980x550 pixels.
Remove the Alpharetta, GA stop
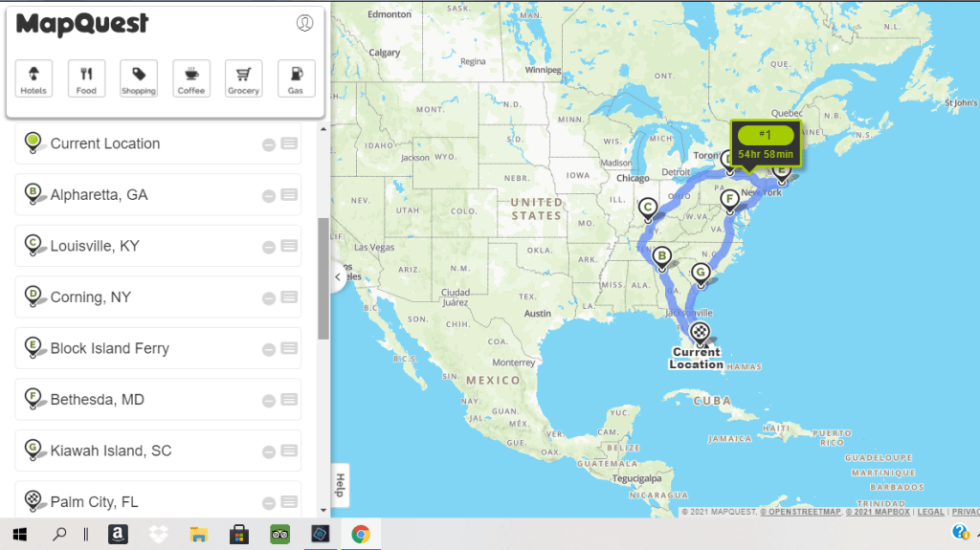click(269, 195)
